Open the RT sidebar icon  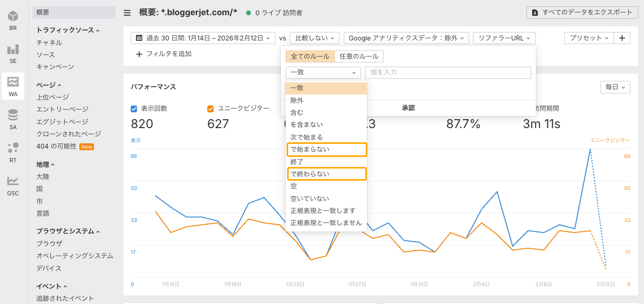pos(13,152)
